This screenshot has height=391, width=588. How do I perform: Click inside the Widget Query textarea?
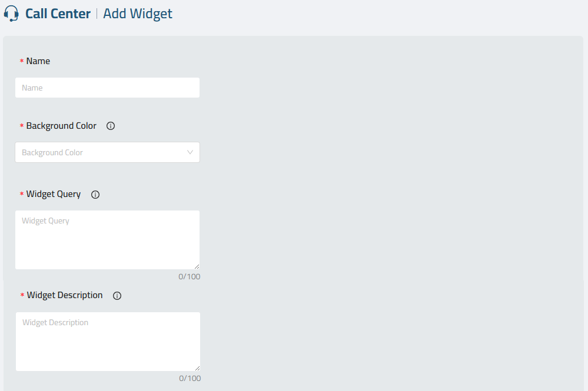[x=107, y=240]
